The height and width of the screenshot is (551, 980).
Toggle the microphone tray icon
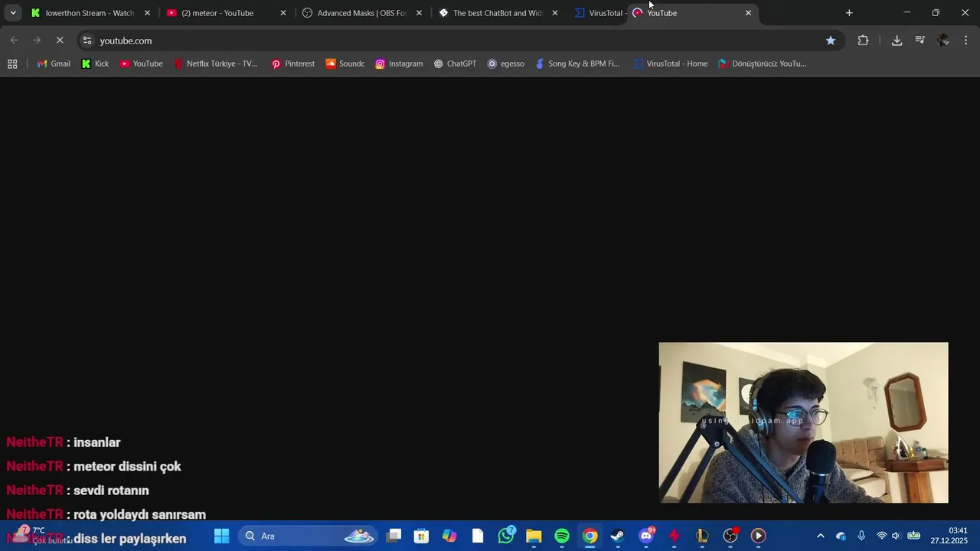[861, 536]
